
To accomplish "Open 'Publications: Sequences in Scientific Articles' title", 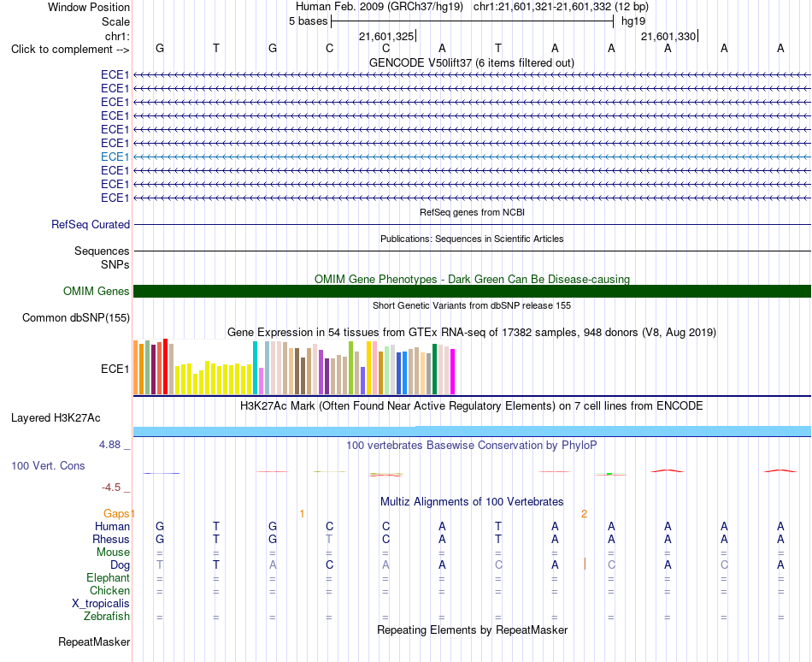I will 472,239.
